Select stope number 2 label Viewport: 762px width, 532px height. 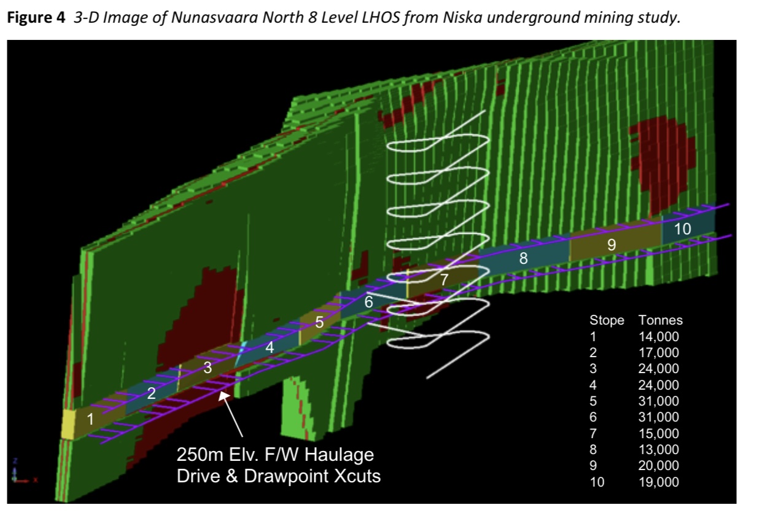pos(151,393)
